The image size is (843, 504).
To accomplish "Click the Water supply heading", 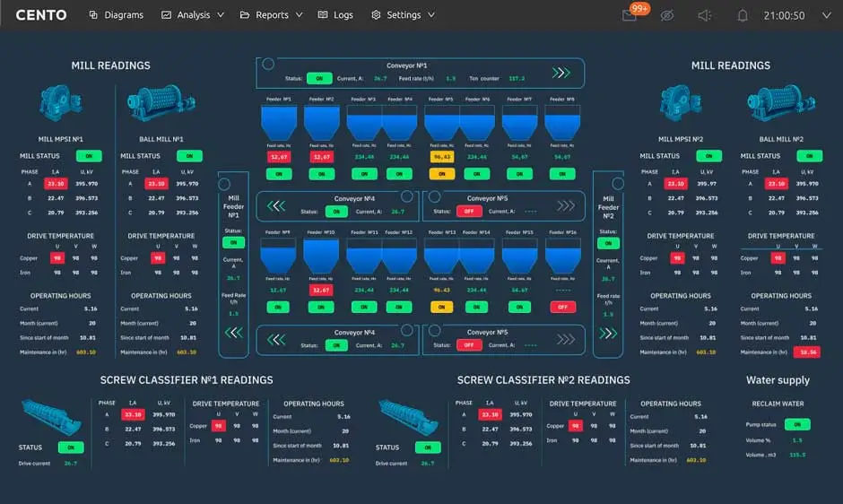I will click(778, 380).
